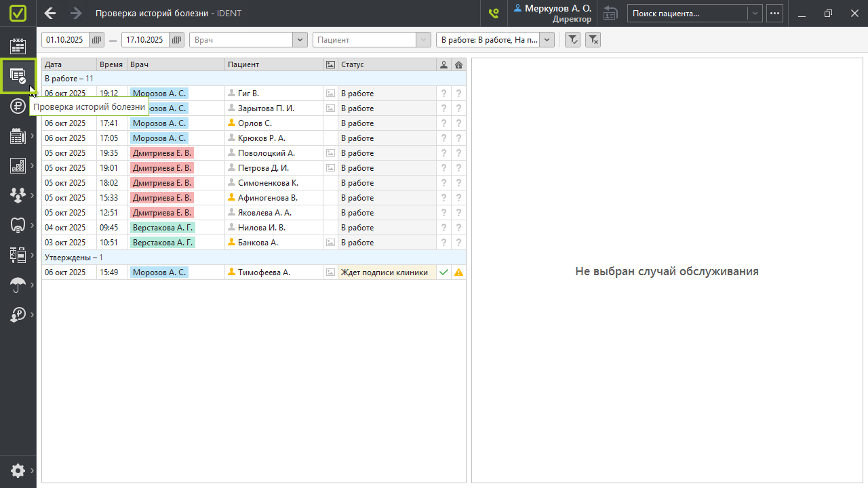Viewport: 868px width, 488px height.
Task: Click the ruble payments sidebar icon
Action: tap(18, 106)
